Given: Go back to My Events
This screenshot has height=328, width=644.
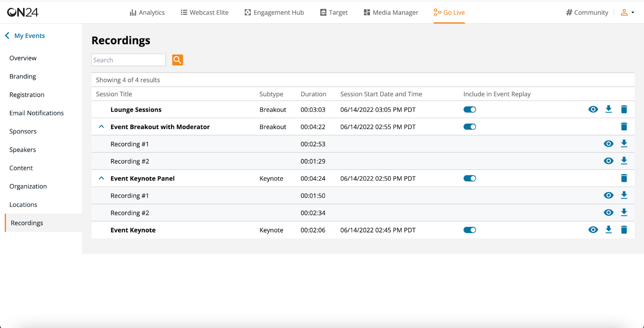Looking at the screenshot, I should coord(25,36).
